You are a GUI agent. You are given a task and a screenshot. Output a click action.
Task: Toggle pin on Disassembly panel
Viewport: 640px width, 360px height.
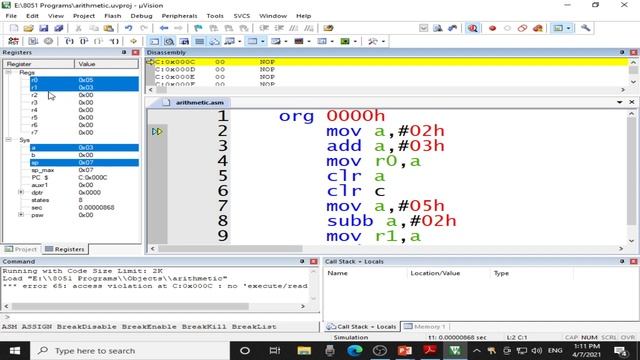pos(622,52)
